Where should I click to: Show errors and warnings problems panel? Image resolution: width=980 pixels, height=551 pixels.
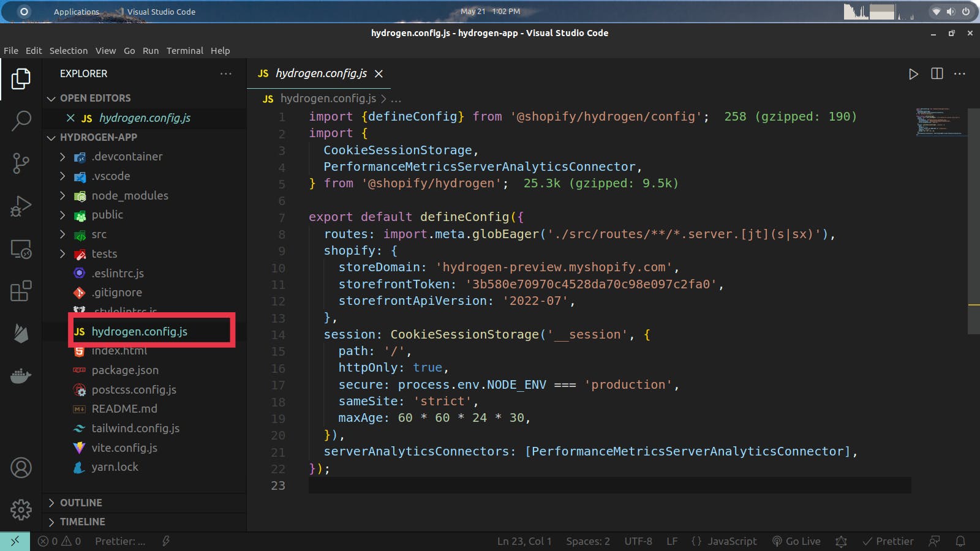click(59, 541)
